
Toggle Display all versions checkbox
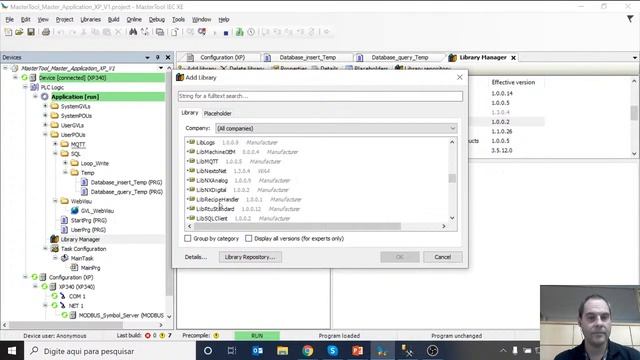pos(249,238)
